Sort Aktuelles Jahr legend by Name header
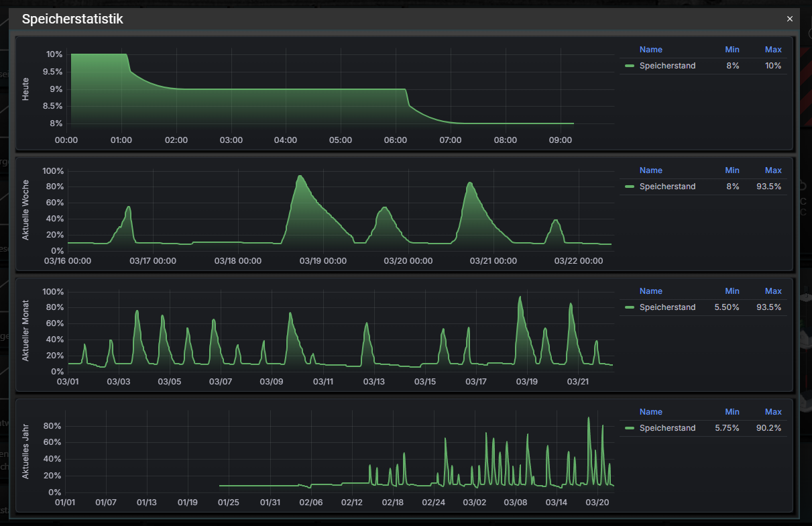Image resolution: width=812 pixels, height=526 pixels. pos(650,412)
